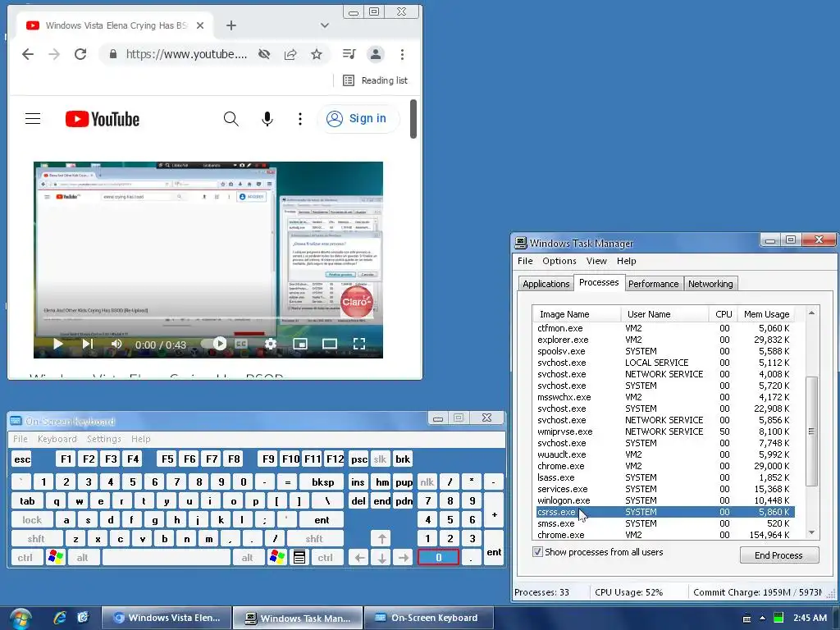Screen dimensions: 840x630
Task: Open YouTube settings three-dot menu
Action: (300, 119)
